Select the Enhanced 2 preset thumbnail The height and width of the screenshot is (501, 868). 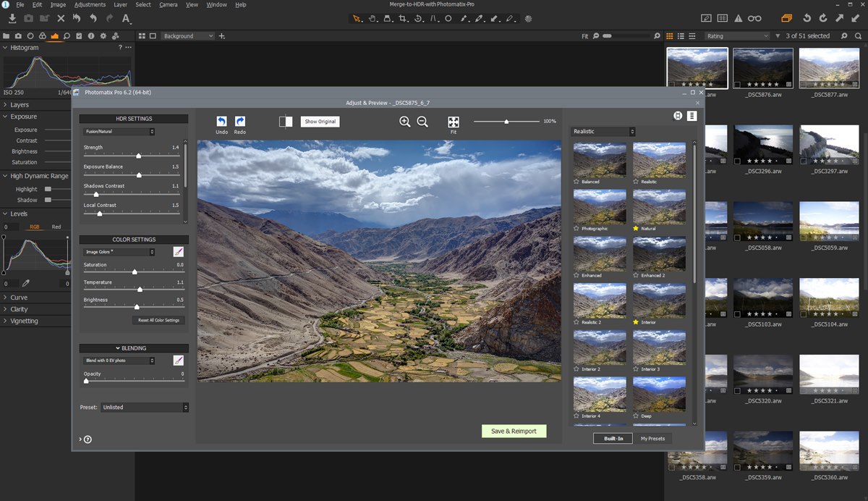click(x=659, y=254)
